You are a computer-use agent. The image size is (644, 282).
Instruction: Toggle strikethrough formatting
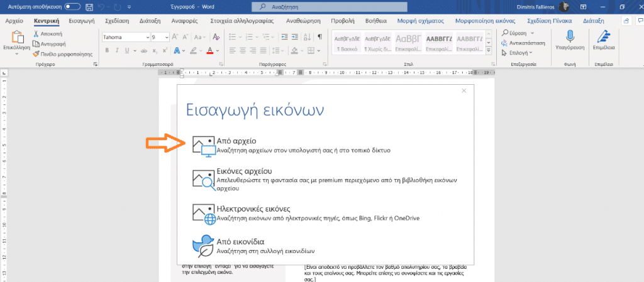(144, 51)
